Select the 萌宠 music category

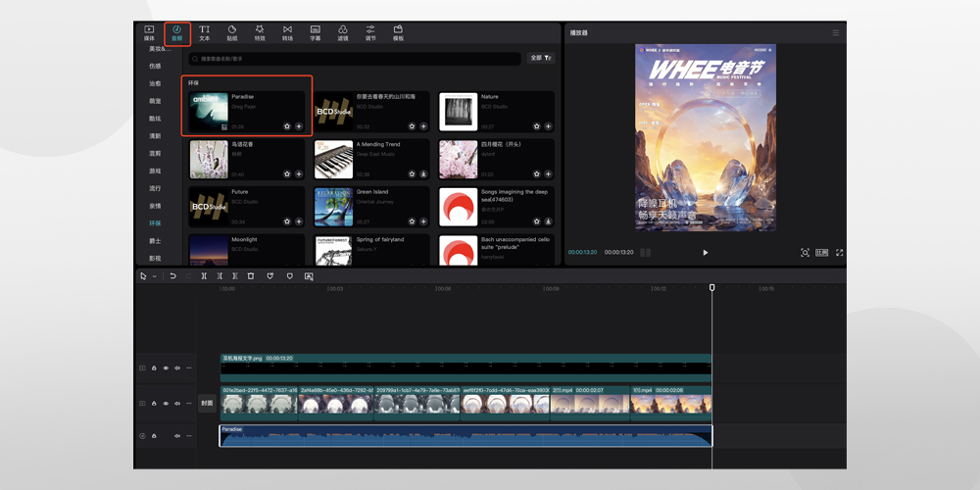(155, 101)
